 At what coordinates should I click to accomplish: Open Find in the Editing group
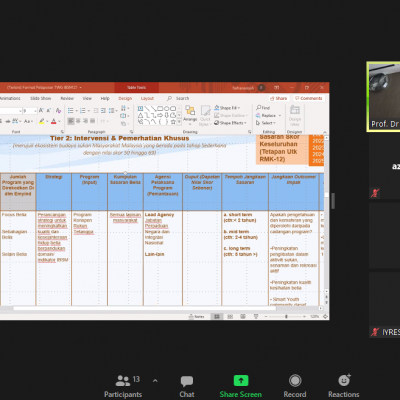click(263, 108)
